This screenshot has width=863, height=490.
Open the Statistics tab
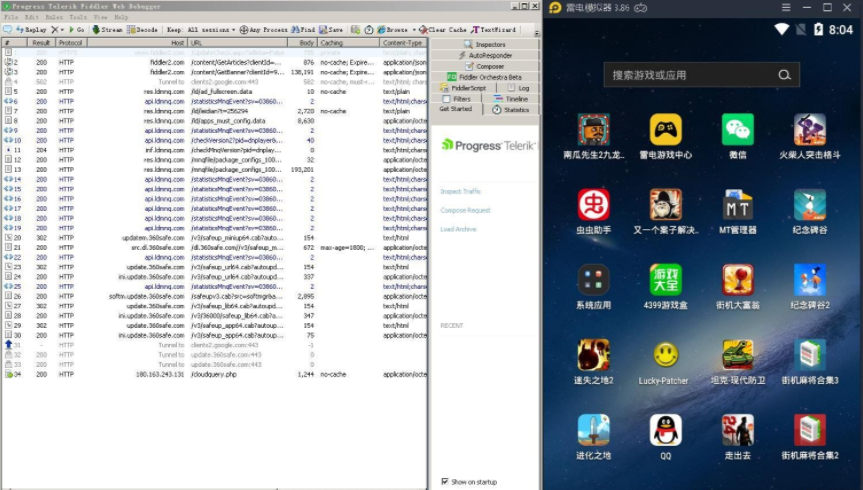(x=511, y=110)
